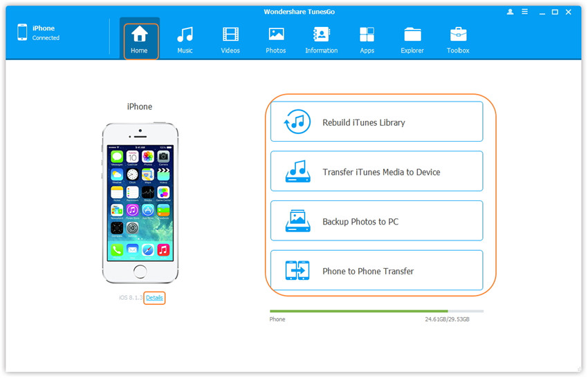
Task: Click the phone storage usage bar
Action: click(x=376, y=311)
